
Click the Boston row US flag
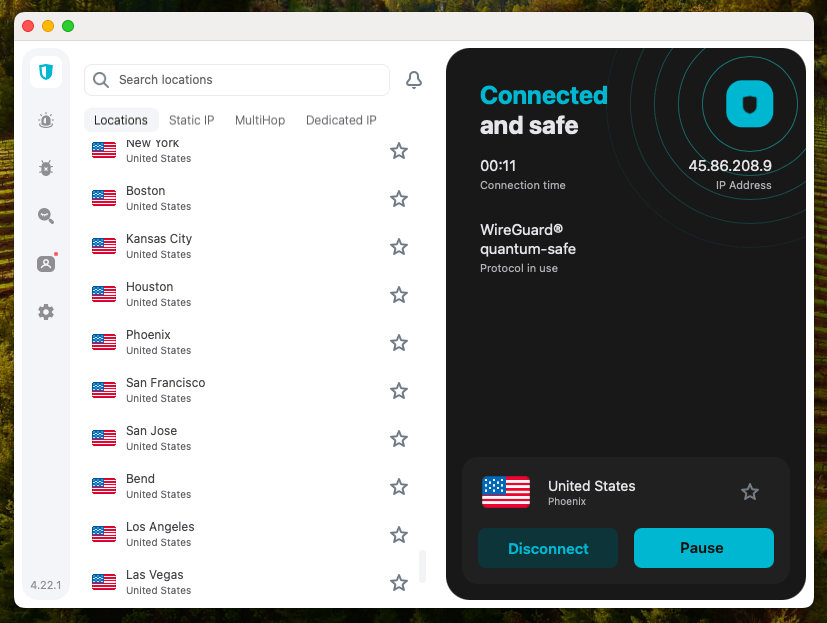(104, 198)
